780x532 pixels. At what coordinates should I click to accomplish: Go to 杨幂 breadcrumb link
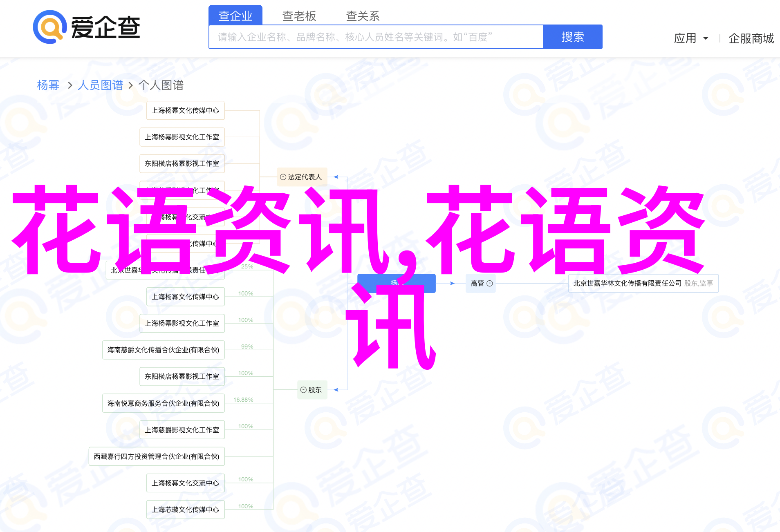[x=48, y=85]
